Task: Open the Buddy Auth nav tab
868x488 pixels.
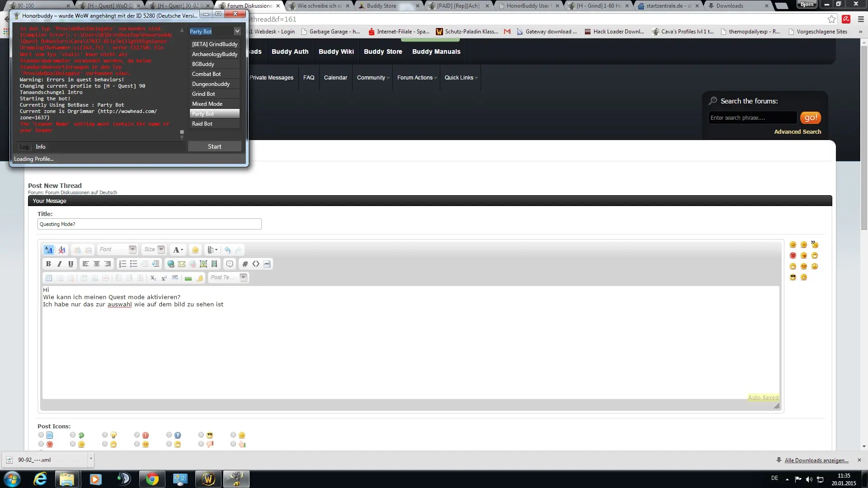Action: pos(290,52)
